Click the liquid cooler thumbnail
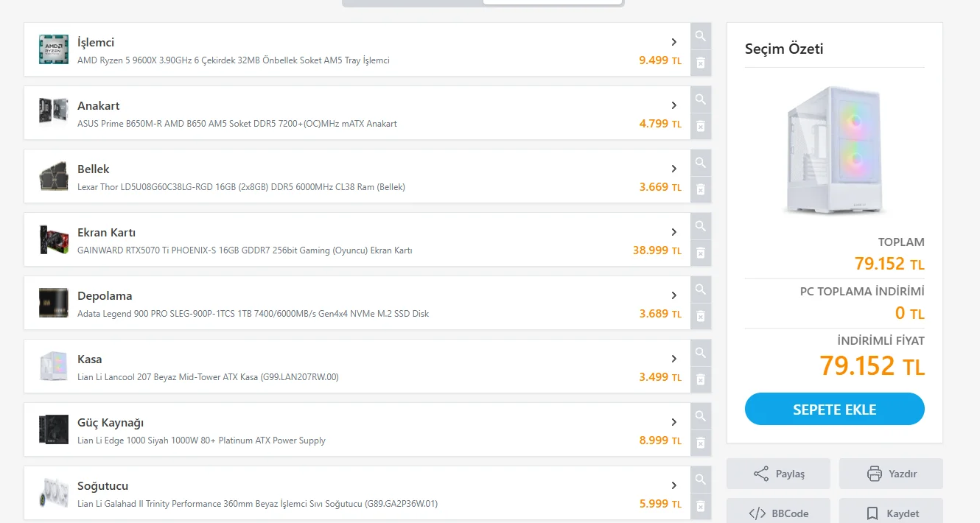 click(54, 493)
